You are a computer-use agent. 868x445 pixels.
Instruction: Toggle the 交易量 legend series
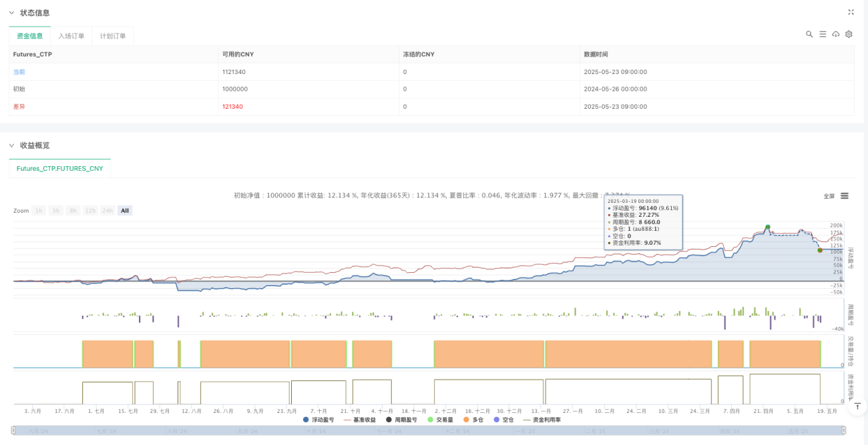click(x=441, y=420)
